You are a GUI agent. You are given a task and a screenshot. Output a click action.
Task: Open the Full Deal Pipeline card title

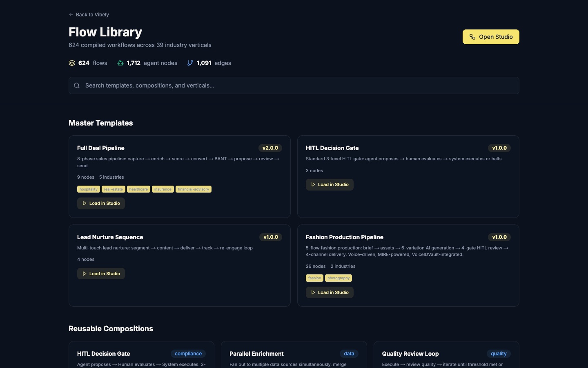point(101,148)
